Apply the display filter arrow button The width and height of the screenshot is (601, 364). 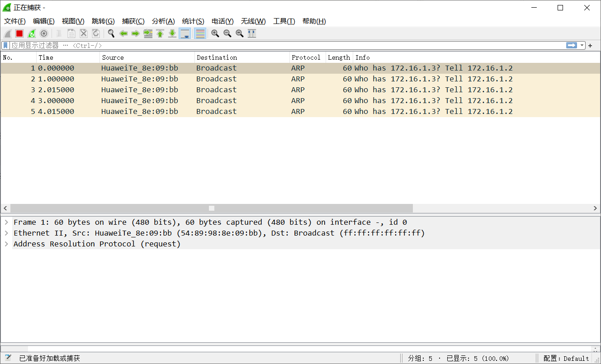[572, 45]
